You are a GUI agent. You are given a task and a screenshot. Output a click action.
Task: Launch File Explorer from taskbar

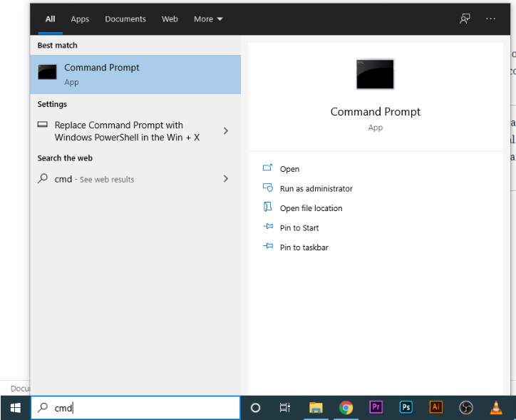click(x=316, y=408)
